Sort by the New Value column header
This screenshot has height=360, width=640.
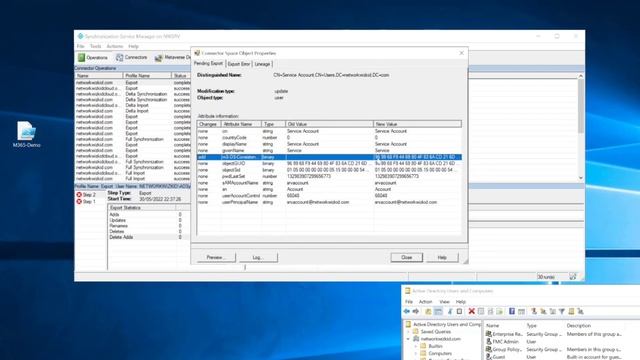coord(417,124)
